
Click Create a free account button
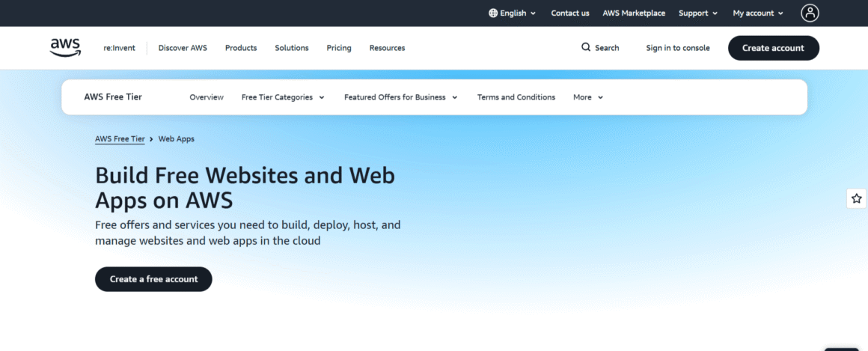click(153, 279)
